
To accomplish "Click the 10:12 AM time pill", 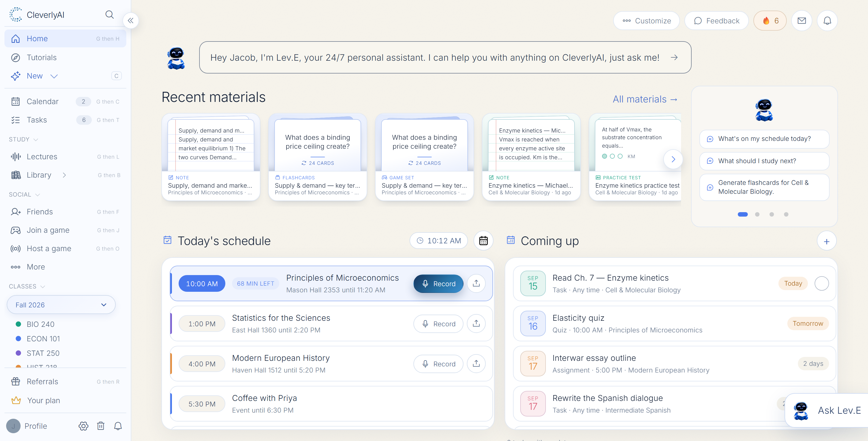I will coord(438,240).
